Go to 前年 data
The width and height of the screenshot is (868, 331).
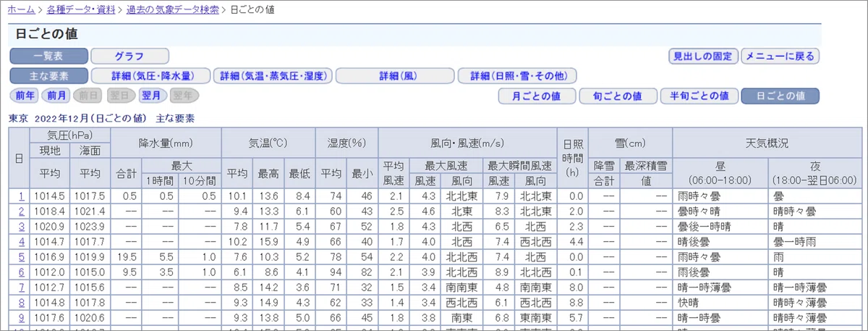(x=25, y=95)
